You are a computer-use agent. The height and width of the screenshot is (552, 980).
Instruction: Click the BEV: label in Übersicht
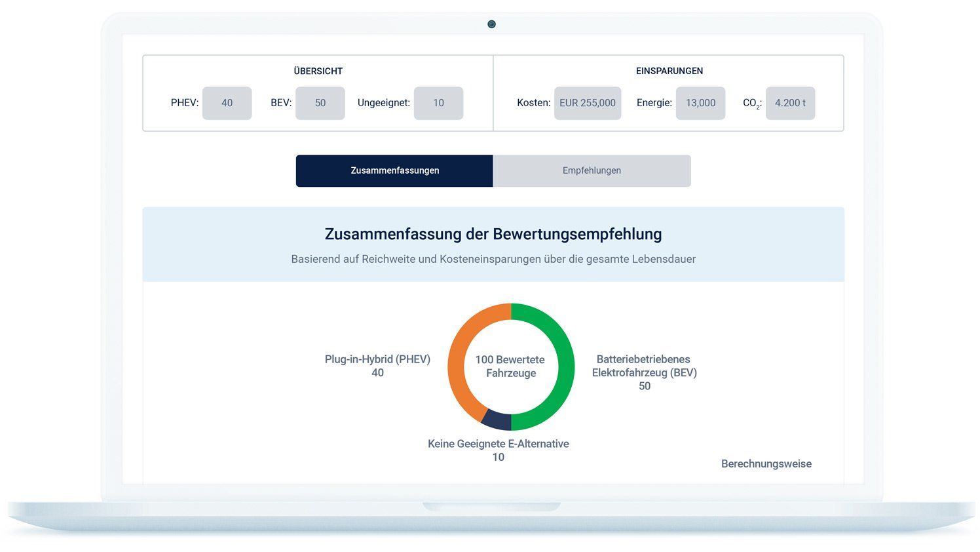(281, 103)
